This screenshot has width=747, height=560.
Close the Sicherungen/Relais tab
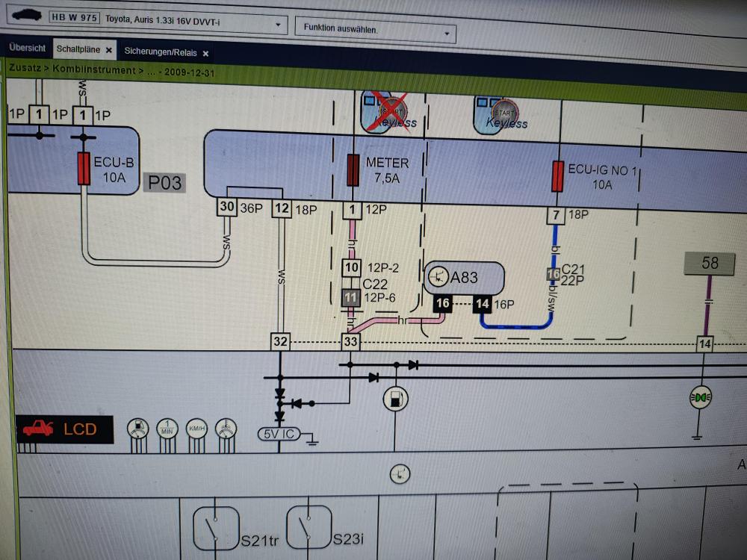coord(205,54)
